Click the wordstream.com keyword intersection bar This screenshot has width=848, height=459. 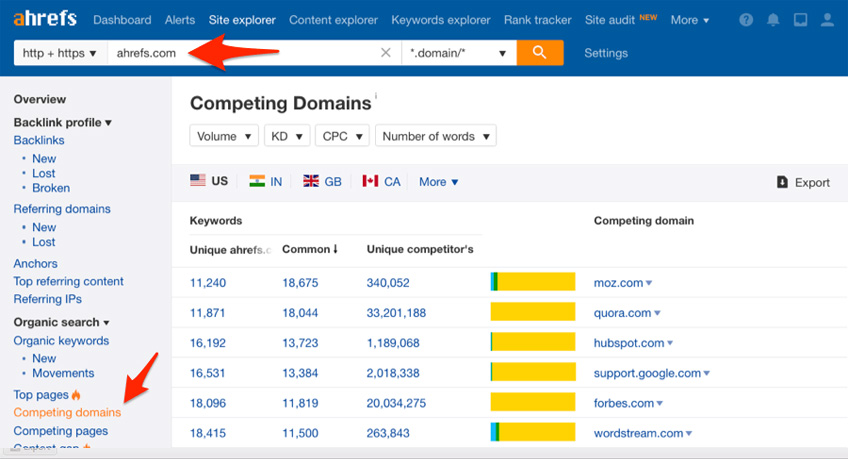point(533,432)
